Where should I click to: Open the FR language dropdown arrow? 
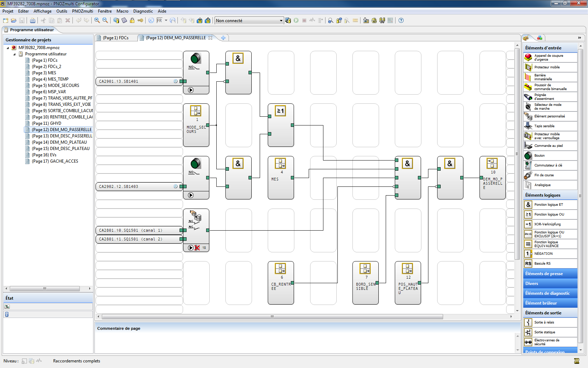pyautogui.click(x=166, y=20)
